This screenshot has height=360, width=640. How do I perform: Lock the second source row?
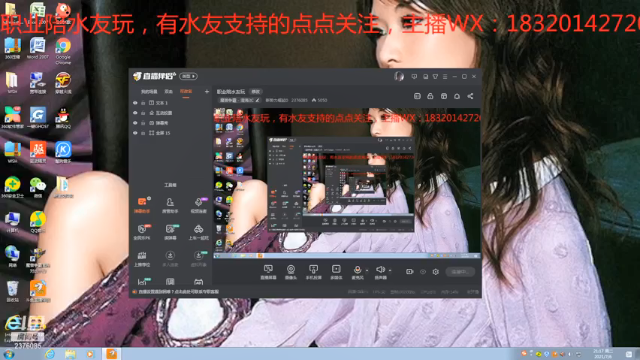[143, 113]
